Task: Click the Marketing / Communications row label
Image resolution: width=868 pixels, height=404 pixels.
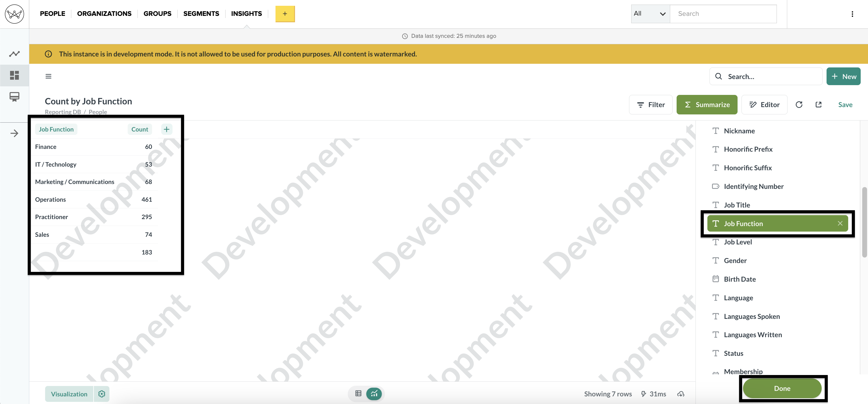Action: pos(74,182)
